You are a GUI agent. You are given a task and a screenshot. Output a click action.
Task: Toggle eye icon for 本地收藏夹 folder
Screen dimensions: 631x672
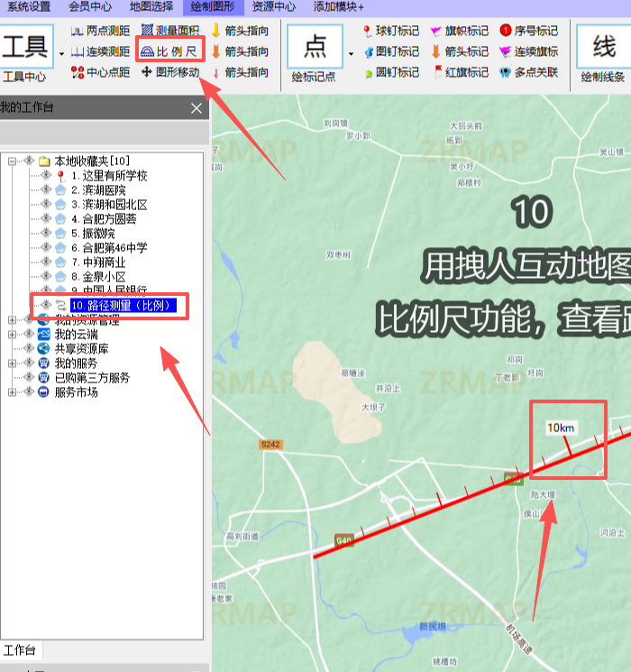30,161
